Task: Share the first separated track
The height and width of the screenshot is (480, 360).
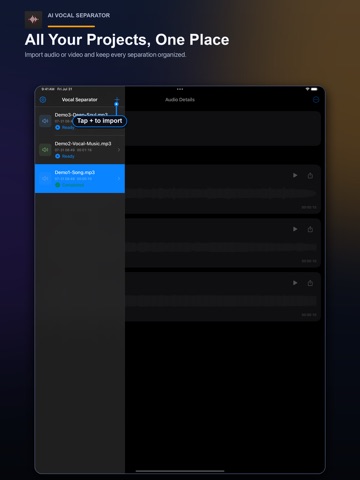Action: coord(310,175)
